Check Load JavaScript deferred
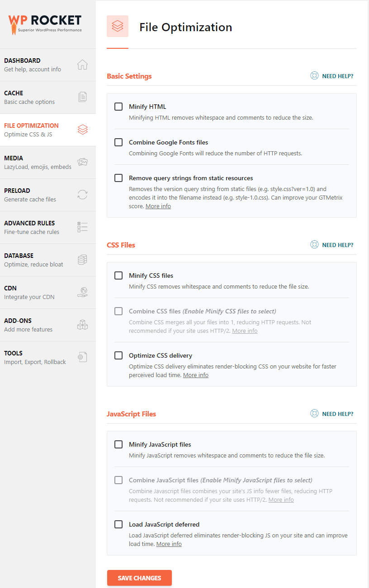369x588 pixels. tap(118, 524)
